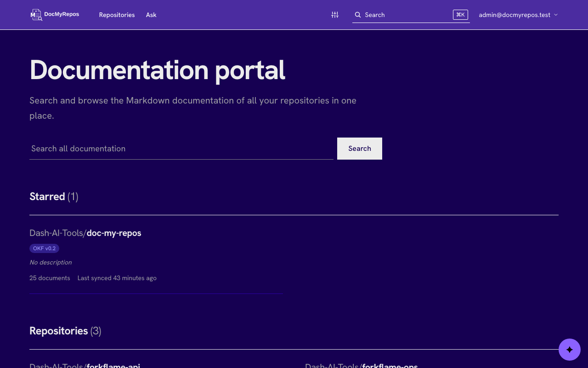Click 'Last synced 43 minutes ago' text
Viewport: 588px width, 368px height.
[117, 278]
